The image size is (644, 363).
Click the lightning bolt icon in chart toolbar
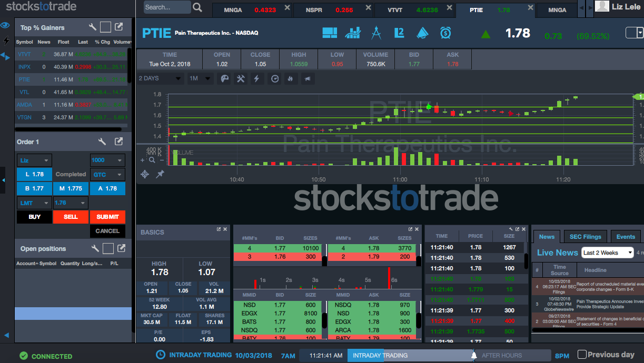click(x=257, y=78)
